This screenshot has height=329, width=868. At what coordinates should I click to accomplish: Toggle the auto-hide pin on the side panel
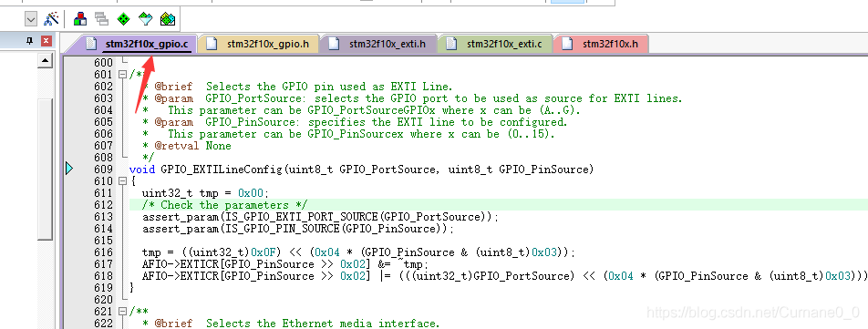(x=30, y=41)
